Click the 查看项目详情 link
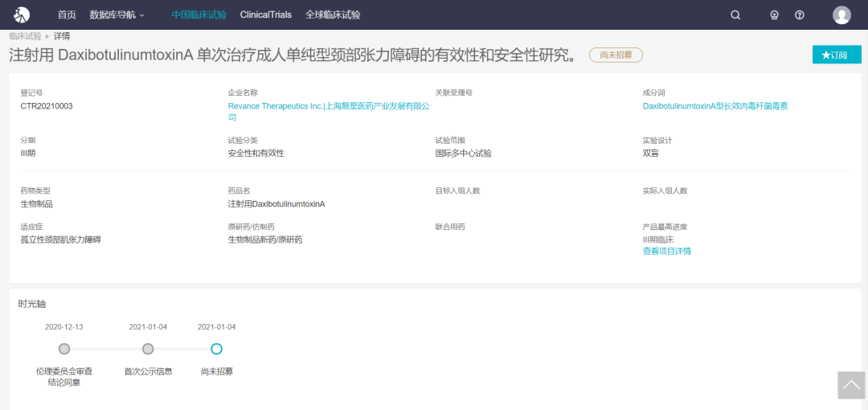This screenshot has height=410, width=868. pos(666,252)
